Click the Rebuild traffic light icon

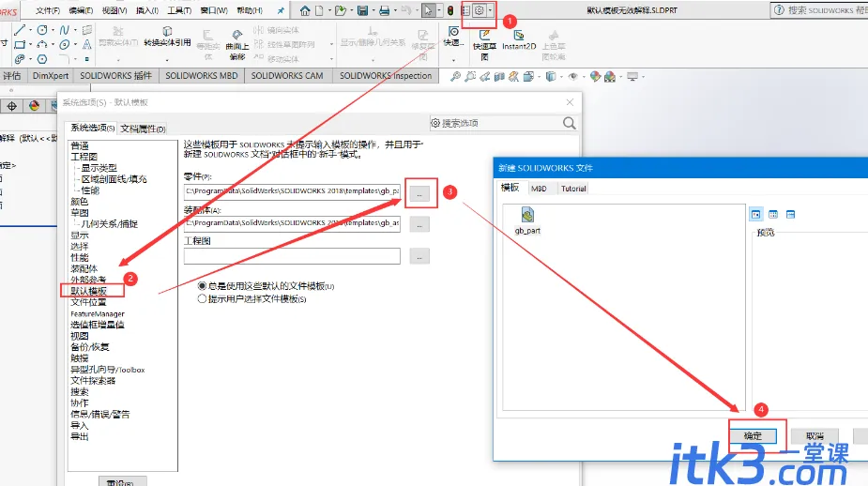pos(450,10)
